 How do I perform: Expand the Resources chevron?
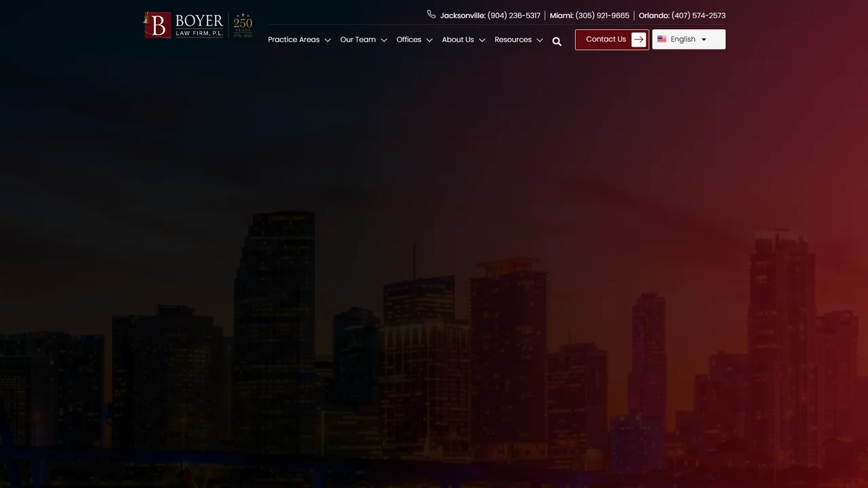(540, 40)
